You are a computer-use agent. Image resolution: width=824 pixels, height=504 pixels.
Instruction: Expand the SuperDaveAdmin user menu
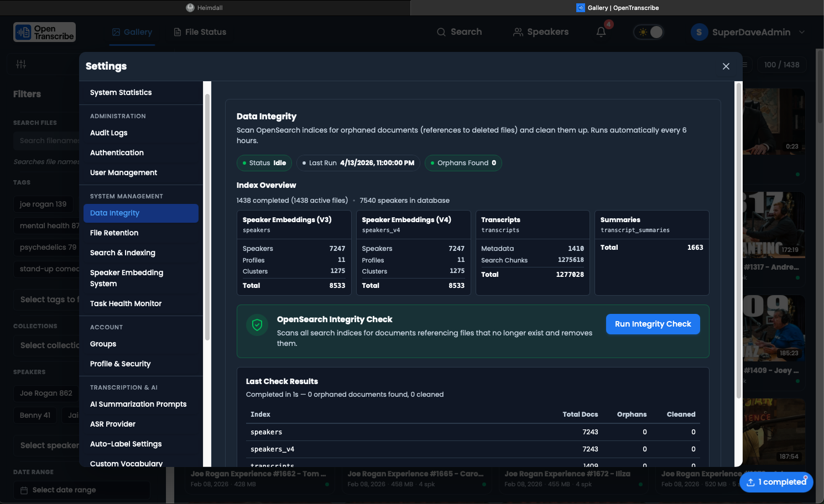pyautogui.click(x=802, y=32)
